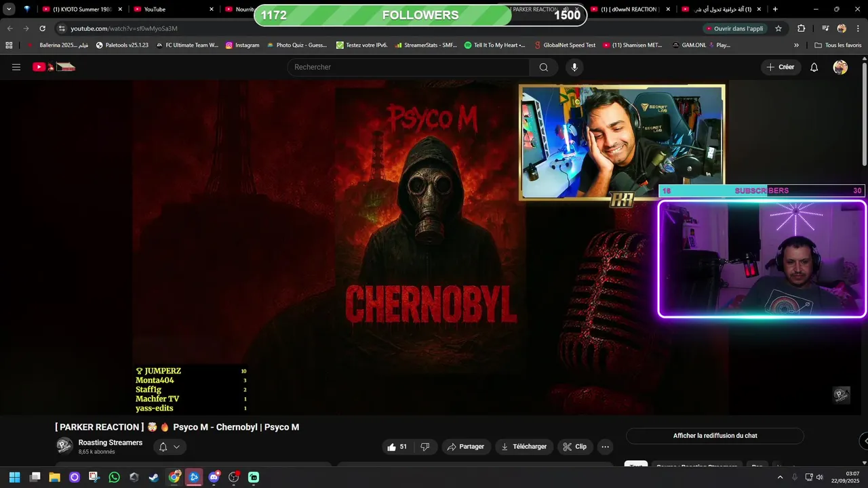
Task: Focus the Rechercher search field
Action: (x=409, y=67)
